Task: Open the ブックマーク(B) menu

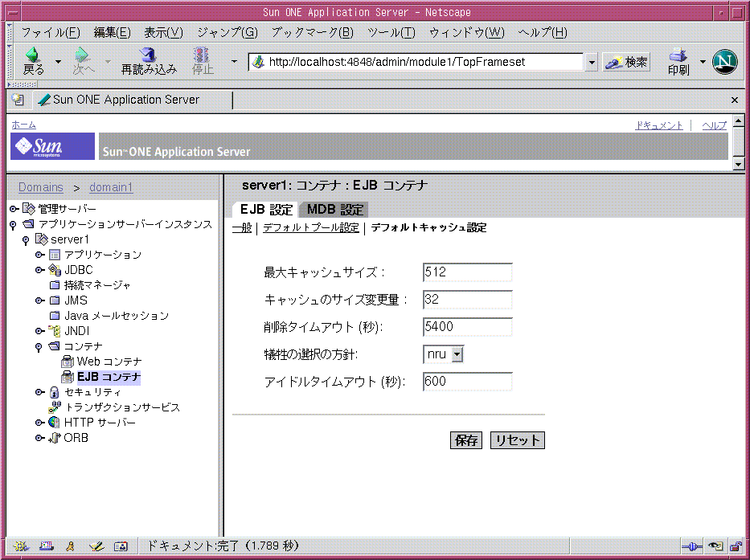Action: 312,32
